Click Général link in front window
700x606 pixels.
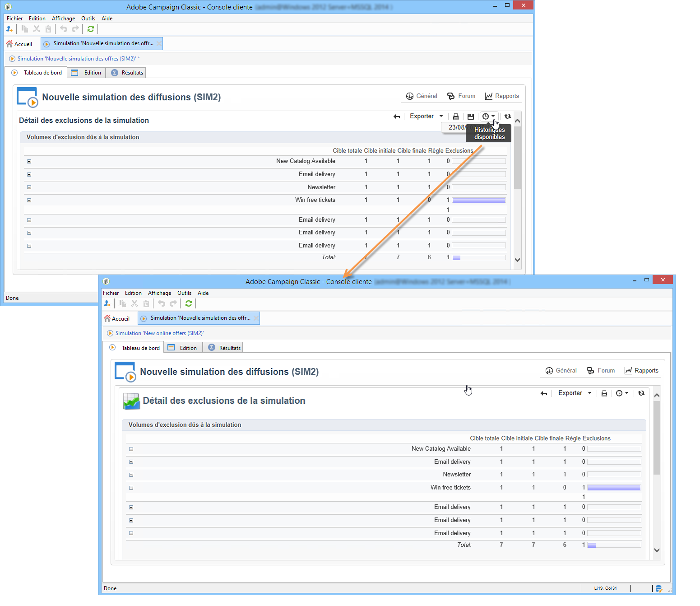tap(561, 371)
